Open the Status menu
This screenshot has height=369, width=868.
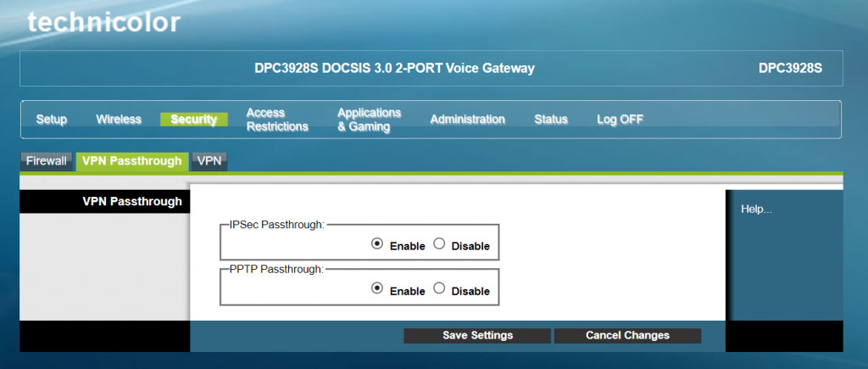(x=551, y=119)
